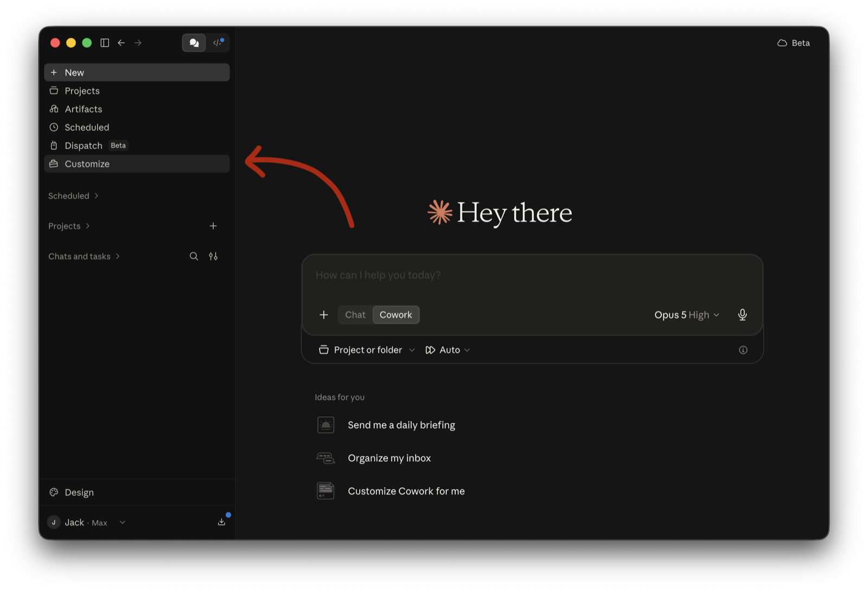This screenshot has width=868, height=591.
Task: Open the Opus 5 High model dropdown
Action: (687, 315)
